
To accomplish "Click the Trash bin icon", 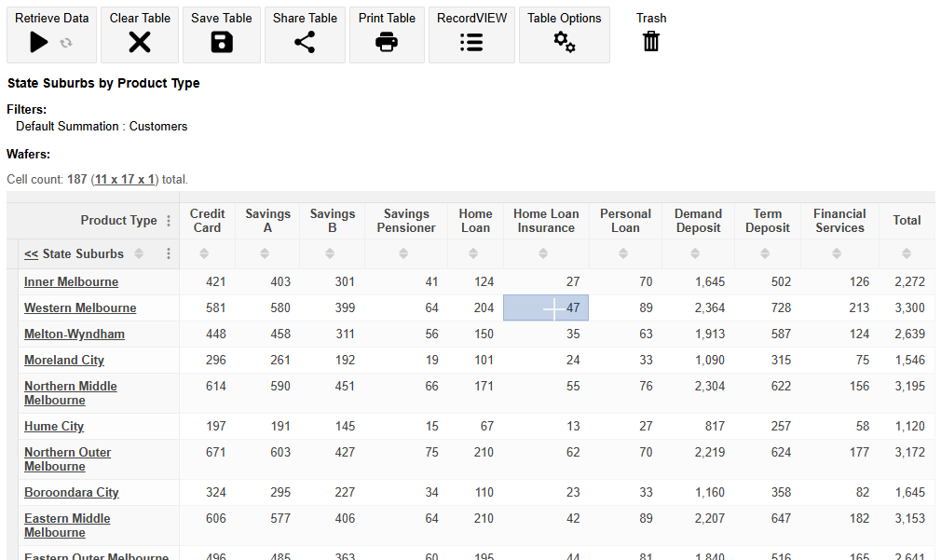I will (x=650, y=41).
